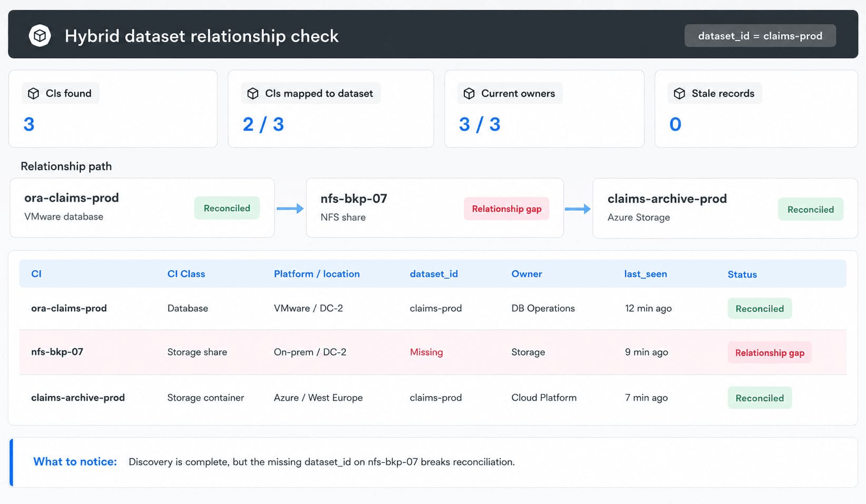Click the Azure Storage subtitle
This screenshot has height=504, width=866.
click(639, 218)
